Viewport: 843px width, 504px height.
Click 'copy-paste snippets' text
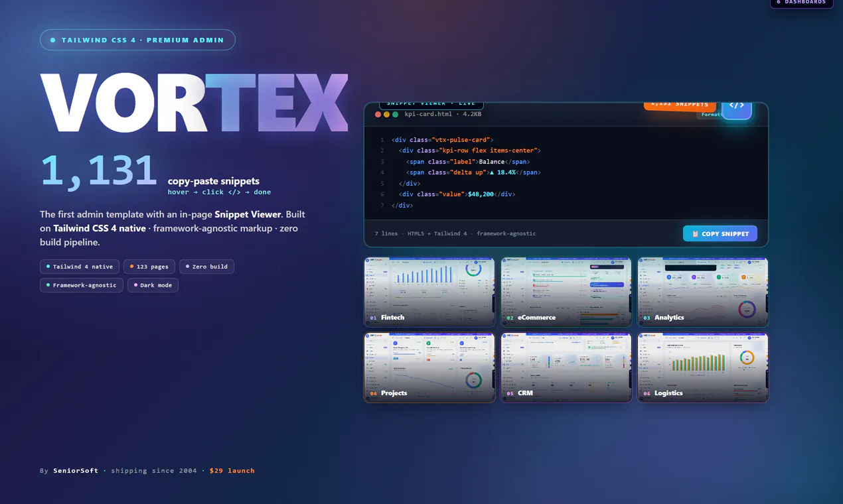point(214,181)
